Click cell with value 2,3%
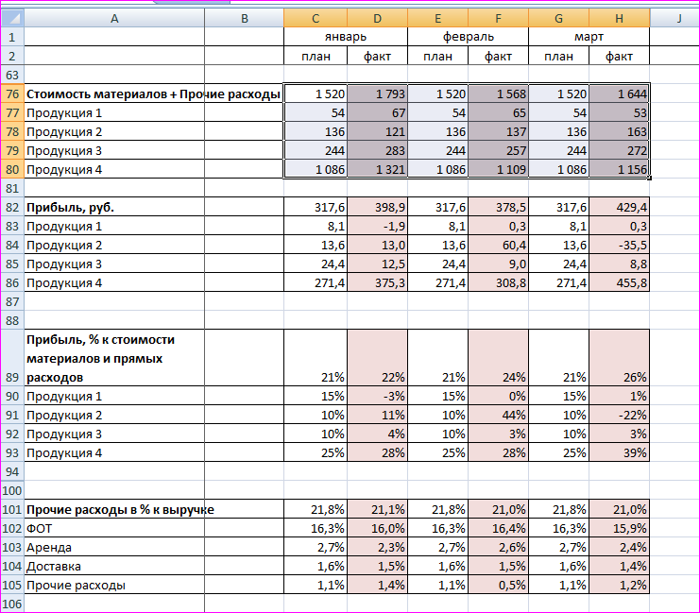 377,547
